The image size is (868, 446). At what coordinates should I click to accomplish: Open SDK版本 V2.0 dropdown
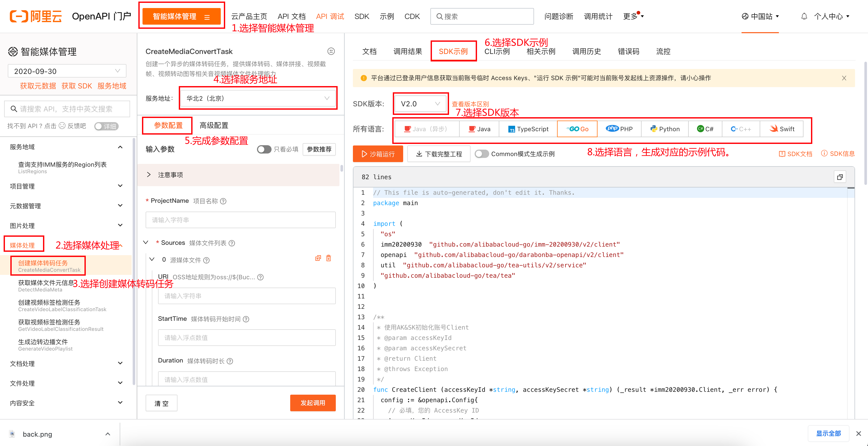click(x=420, y=104)
